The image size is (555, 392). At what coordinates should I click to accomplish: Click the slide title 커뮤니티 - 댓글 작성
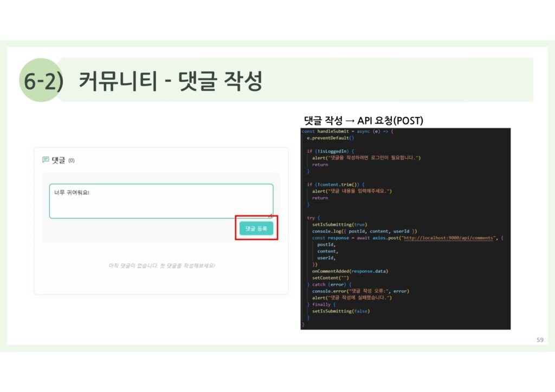[171, 81]
